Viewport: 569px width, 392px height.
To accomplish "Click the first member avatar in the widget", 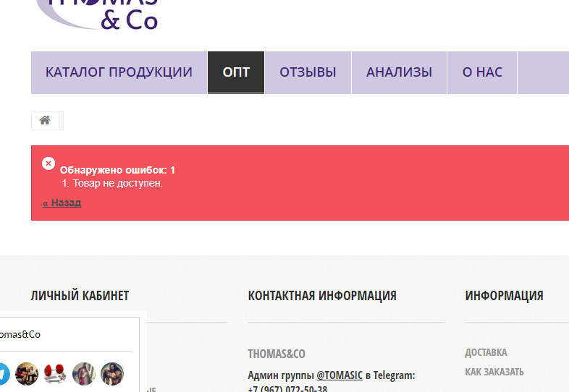I will pyautogui.click(x=27, y=374).
